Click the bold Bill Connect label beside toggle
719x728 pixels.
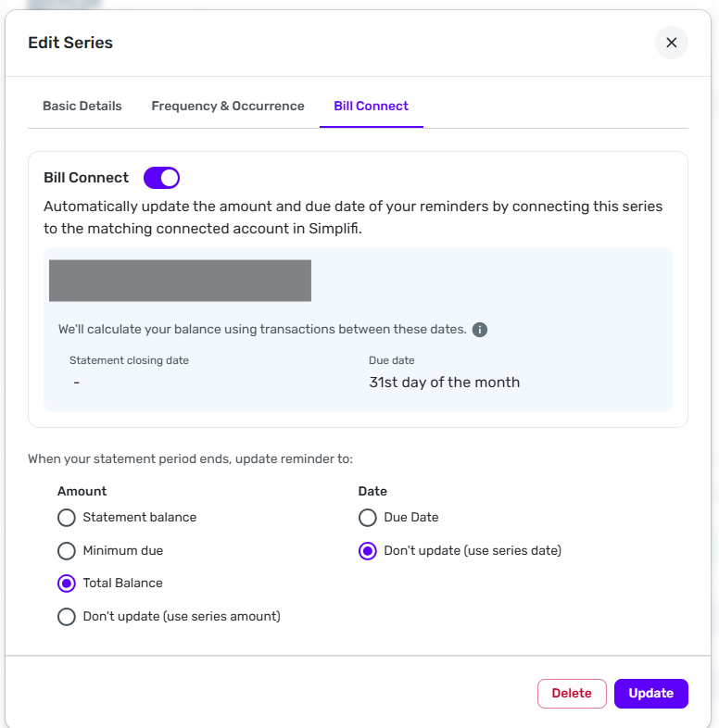pos(86,178)
